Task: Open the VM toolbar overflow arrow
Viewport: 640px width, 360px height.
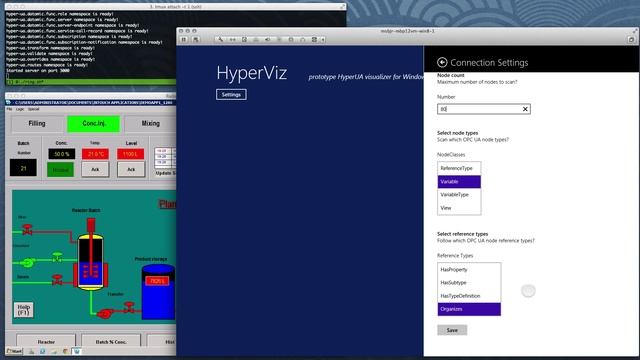Action: tap(323, 40)
